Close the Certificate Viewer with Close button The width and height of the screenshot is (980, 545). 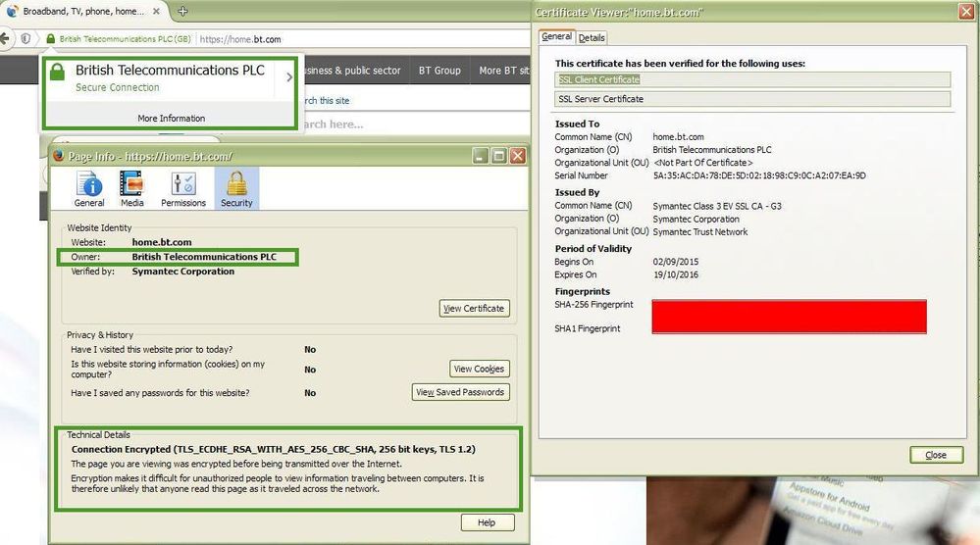936,455
